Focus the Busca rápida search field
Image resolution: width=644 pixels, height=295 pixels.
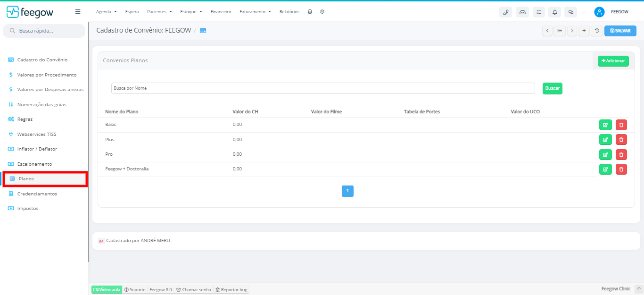(44, 31)
